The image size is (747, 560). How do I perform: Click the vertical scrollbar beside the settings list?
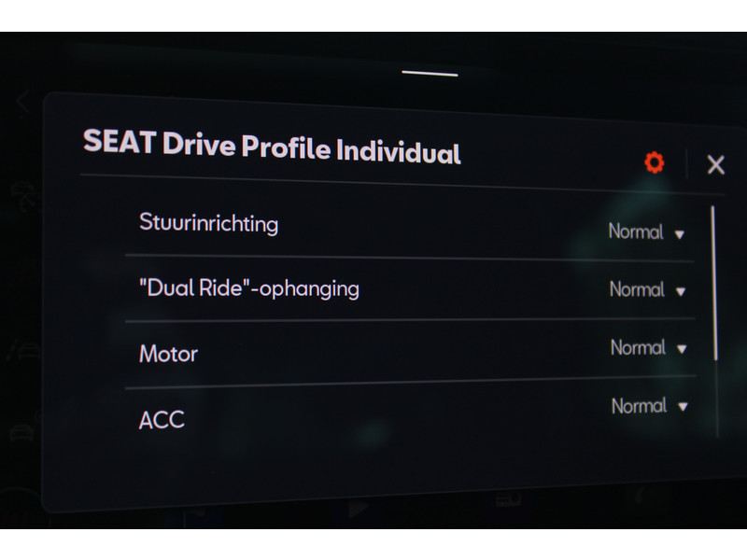714,284
